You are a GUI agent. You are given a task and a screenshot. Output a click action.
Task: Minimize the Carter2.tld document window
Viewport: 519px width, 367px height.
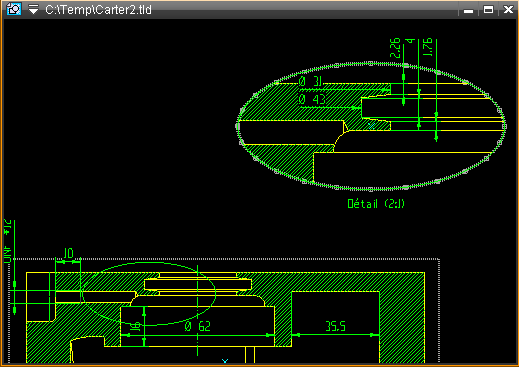click(x=468, y=10)
